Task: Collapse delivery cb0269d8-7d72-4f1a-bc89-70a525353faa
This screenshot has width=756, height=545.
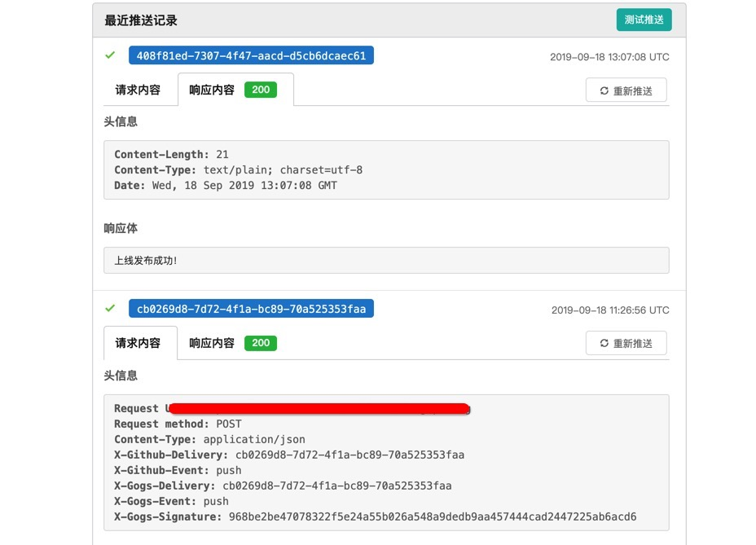Action: 251,309
